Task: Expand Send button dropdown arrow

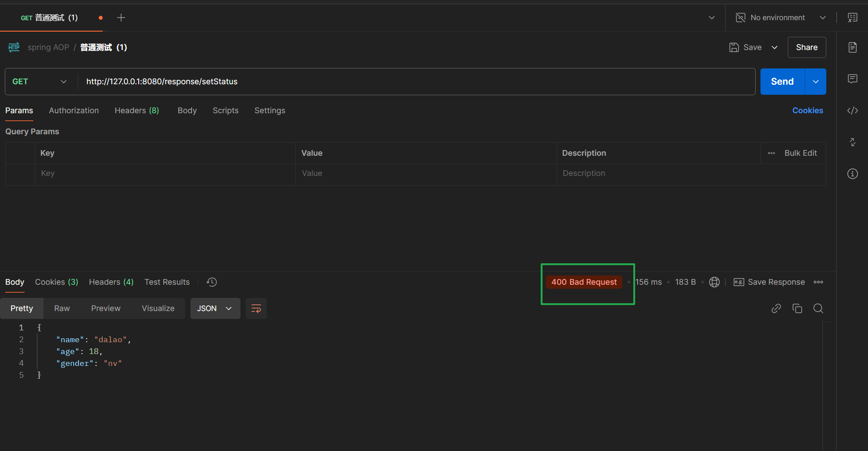Action: tap(816, 82)
